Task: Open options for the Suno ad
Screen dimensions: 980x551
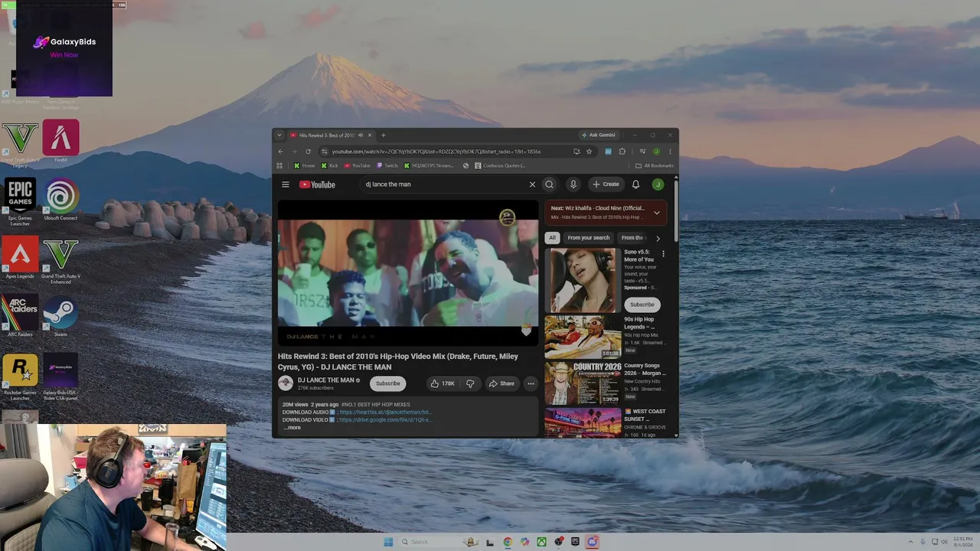Action: point(663,254)
